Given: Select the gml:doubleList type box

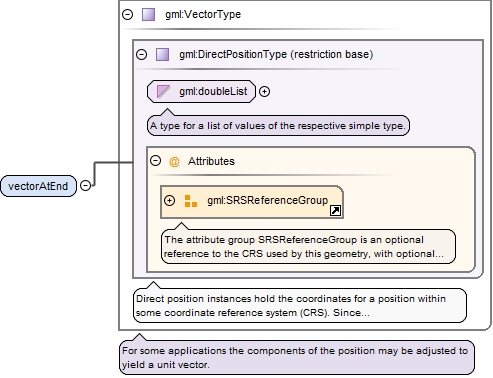Looking at the screenshot, I should 201,91.
